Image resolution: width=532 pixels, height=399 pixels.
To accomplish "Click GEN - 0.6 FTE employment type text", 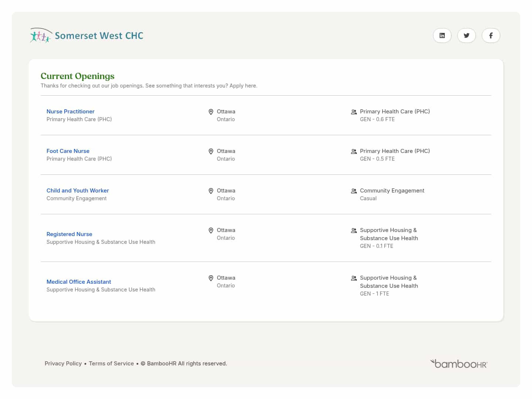I will (377, 119).
